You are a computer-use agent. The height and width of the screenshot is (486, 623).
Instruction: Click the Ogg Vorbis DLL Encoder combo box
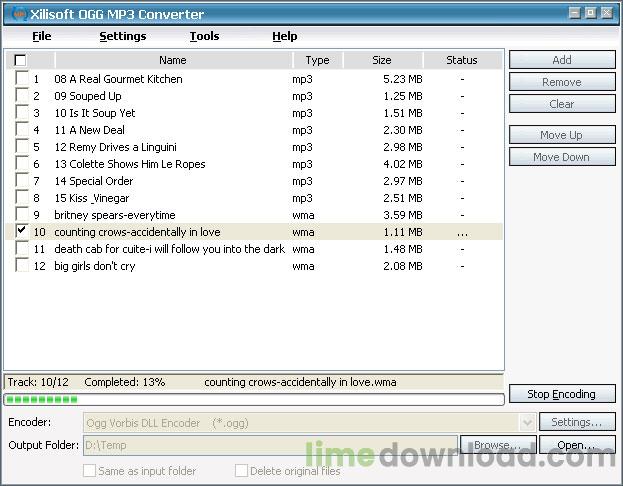(x=309, y=422)
